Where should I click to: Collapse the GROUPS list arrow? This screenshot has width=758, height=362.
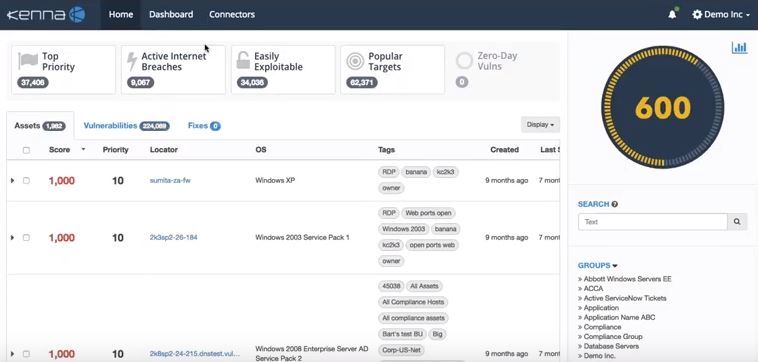(x=615, y=266)
